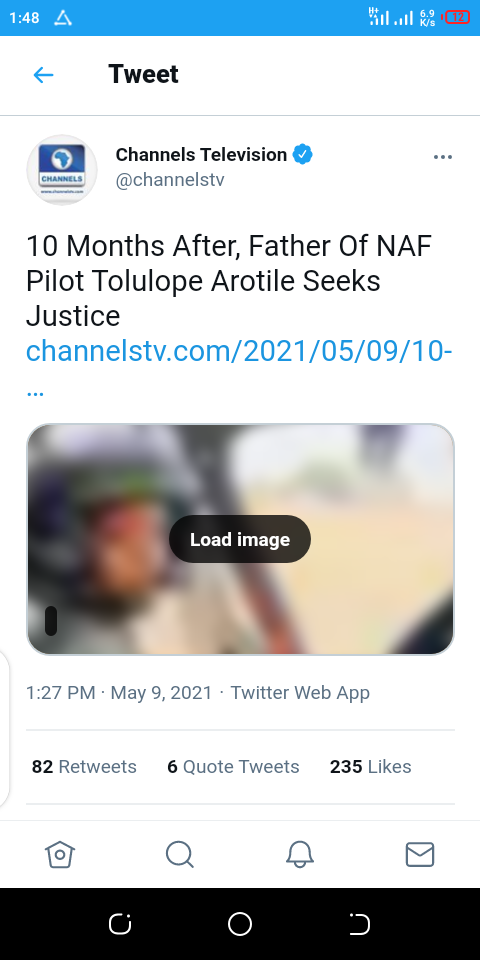
Task: Tap the Load image button
Action: click(x=240, y=539)
